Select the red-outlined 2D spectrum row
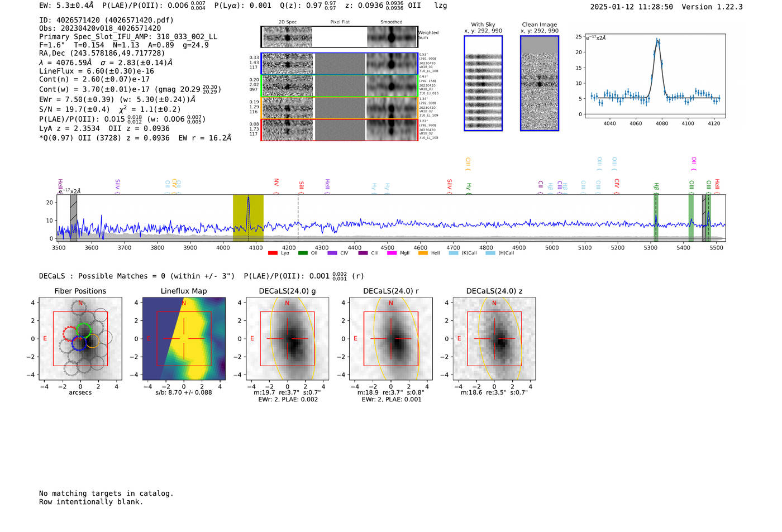Image resolution: width=782 pixels, height=532 pixels. click(x=339, y=130)
